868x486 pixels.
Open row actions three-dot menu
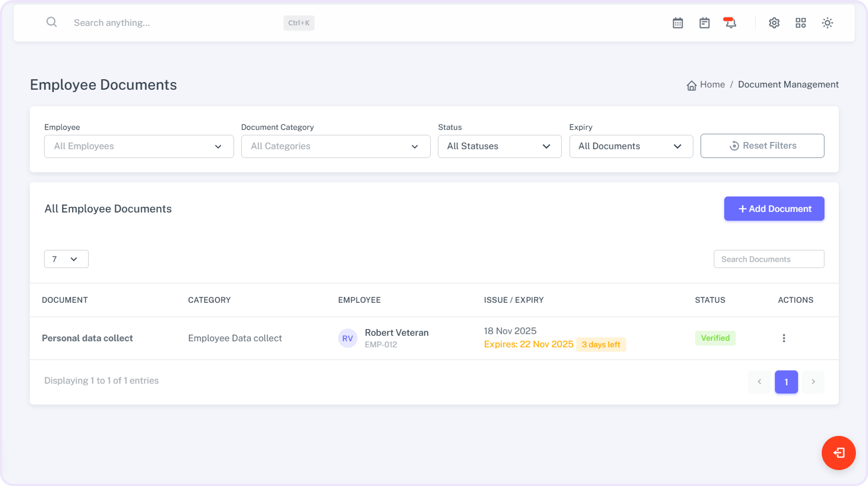point(784,338)
